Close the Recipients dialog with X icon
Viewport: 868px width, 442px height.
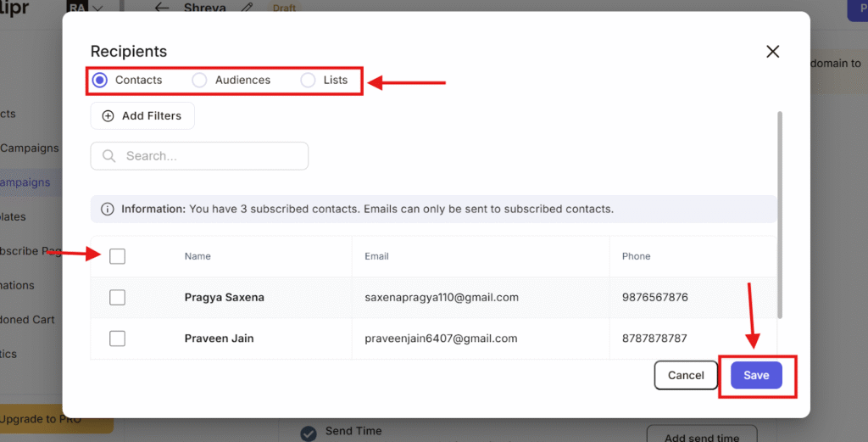pos(772,52)
